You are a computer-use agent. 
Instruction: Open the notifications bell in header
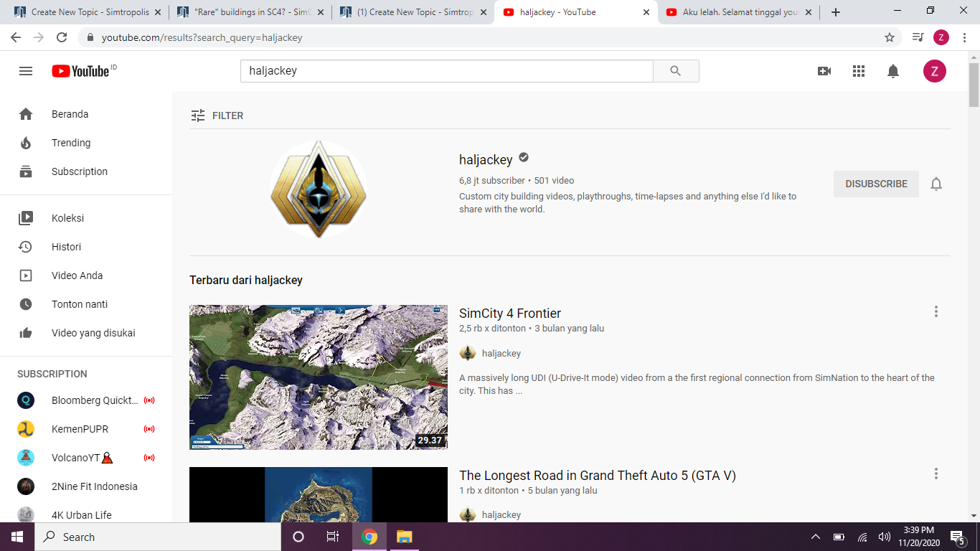[893, 71]
